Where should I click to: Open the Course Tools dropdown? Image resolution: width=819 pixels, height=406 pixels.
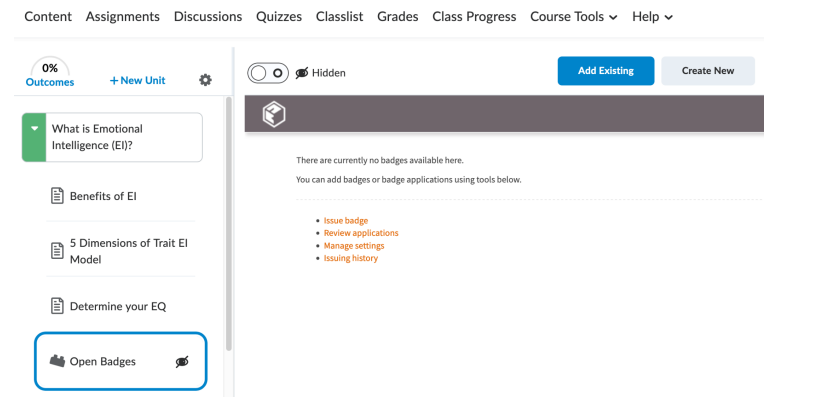pos(574,17)
